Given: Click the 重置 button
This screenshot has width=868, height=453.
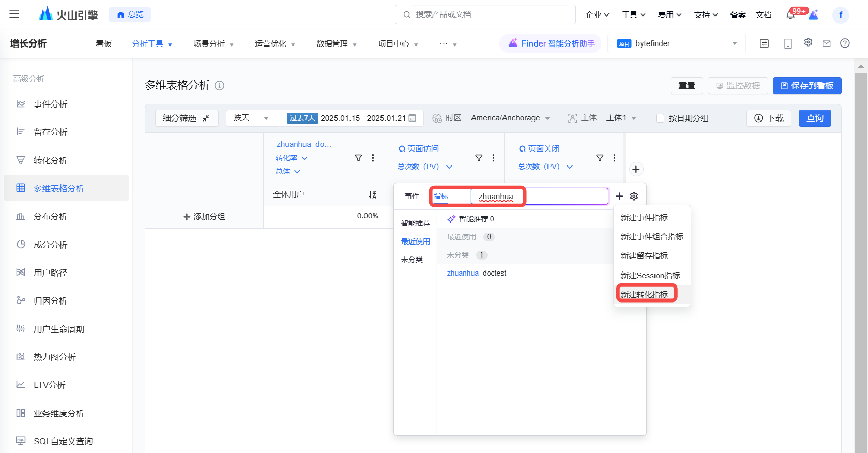Looking at the screenshot, I should point(687,85).
